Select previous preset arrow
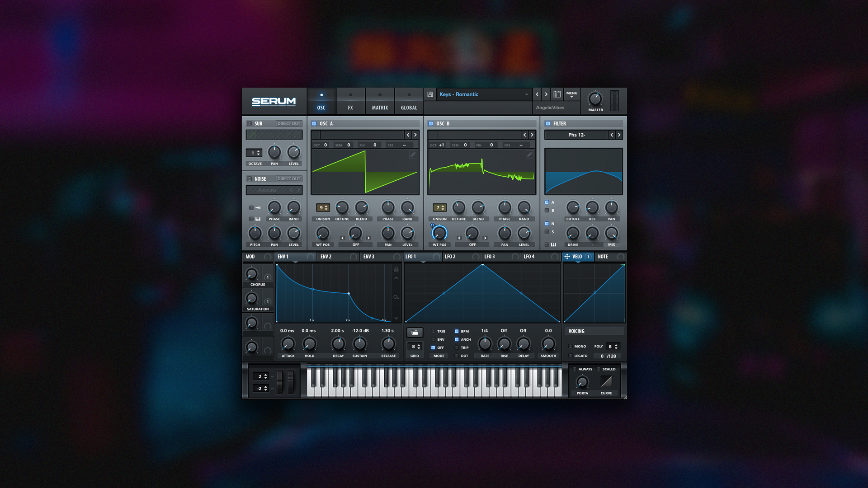868x488 pixels. 537,94
